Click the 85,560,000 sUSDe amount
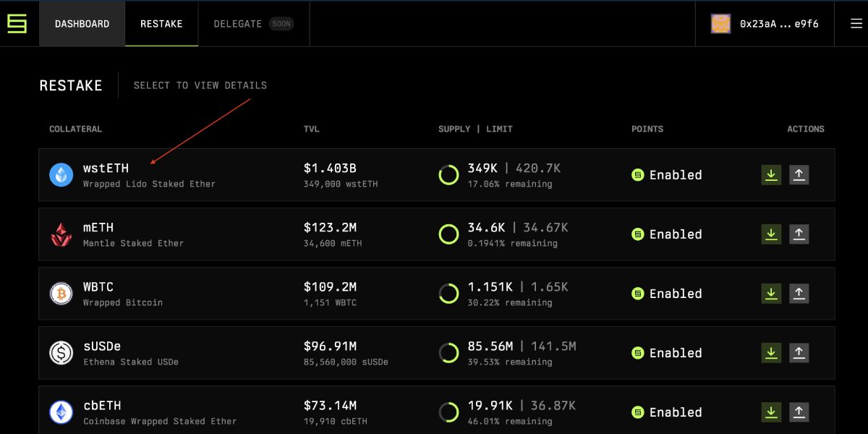 pyautogui.click(x=346, y=362)
